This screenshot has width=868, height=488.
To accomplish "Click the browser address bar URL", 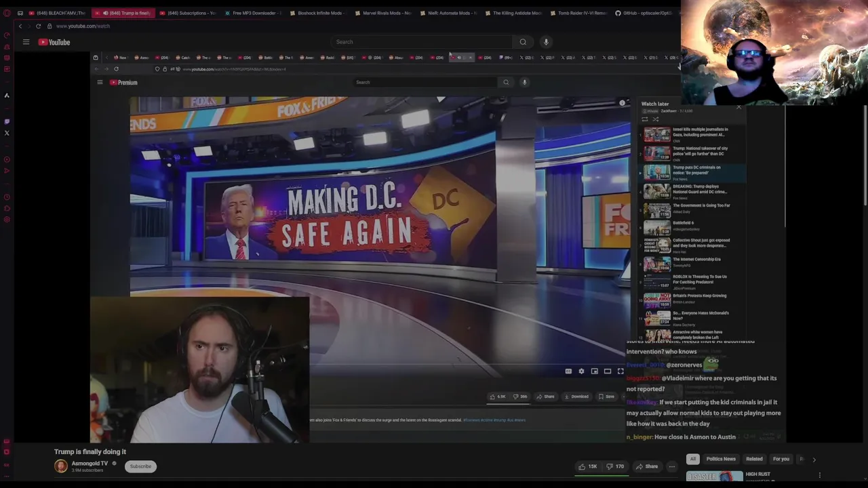I will 83,26.
